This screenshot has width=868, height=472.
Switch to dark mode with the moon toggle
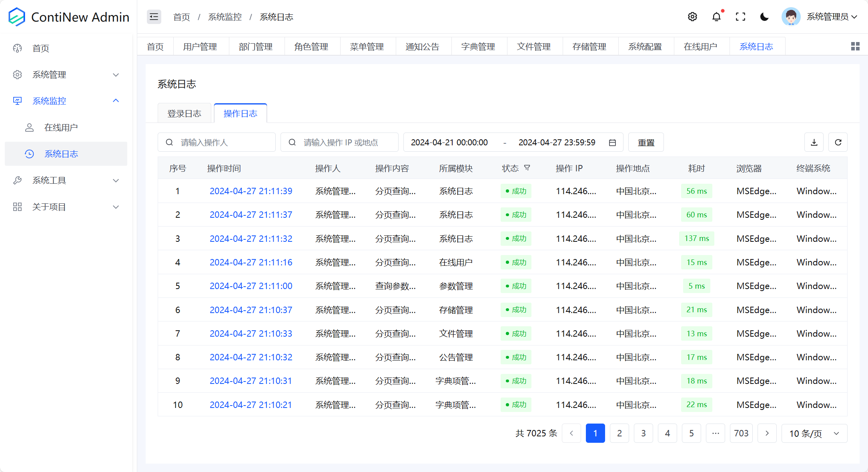[x=764, y=17]
